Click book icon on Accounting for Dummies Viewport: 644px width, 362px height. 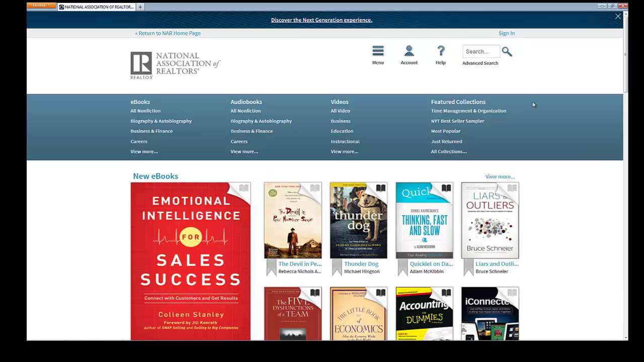446,293
